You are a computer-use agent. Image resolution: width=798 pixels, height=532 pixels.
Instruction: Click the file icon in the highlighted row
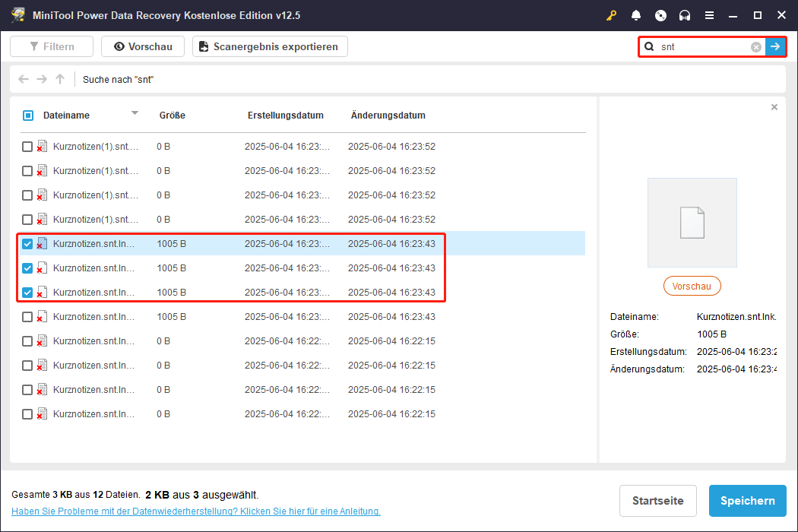[x=43, y=244]
